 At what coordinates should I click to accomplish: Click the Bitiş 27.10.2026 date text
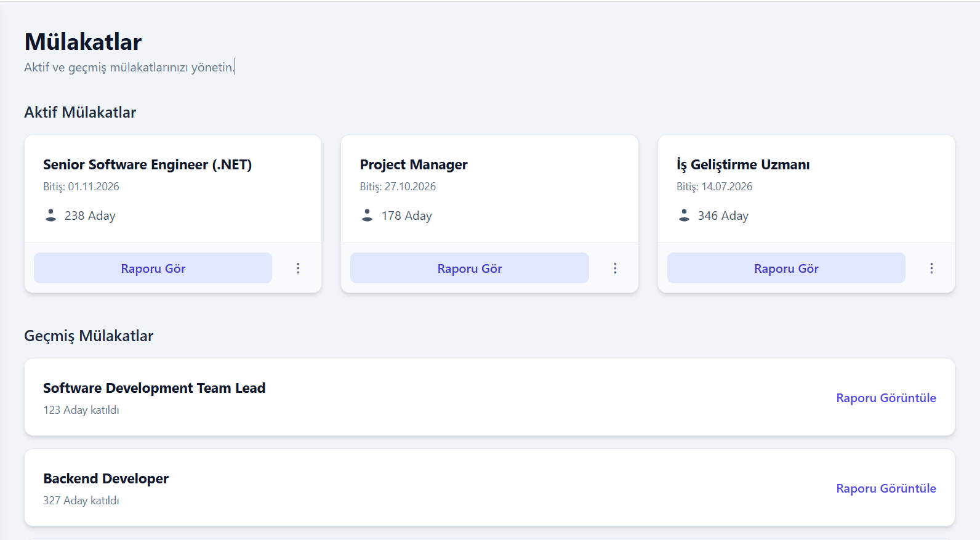coord(398,187)
